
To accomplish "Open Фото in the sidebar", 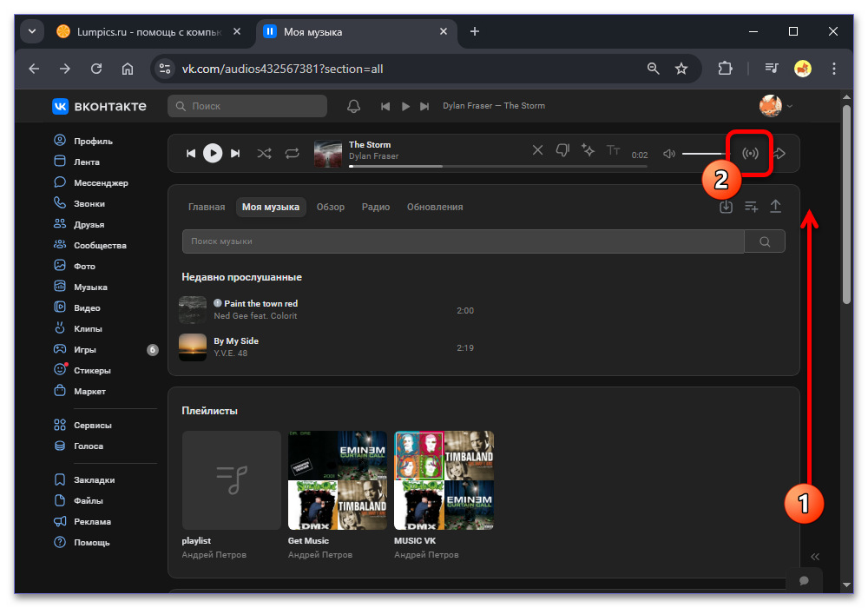I will click(74, 266).
